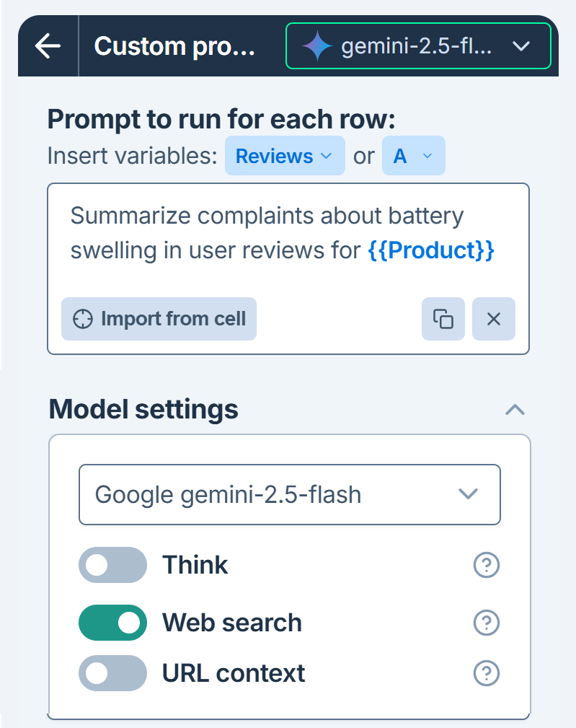576x728 pixels.
Task: Click the Custom prompt panel title
Action: click(x=174, y=47)
